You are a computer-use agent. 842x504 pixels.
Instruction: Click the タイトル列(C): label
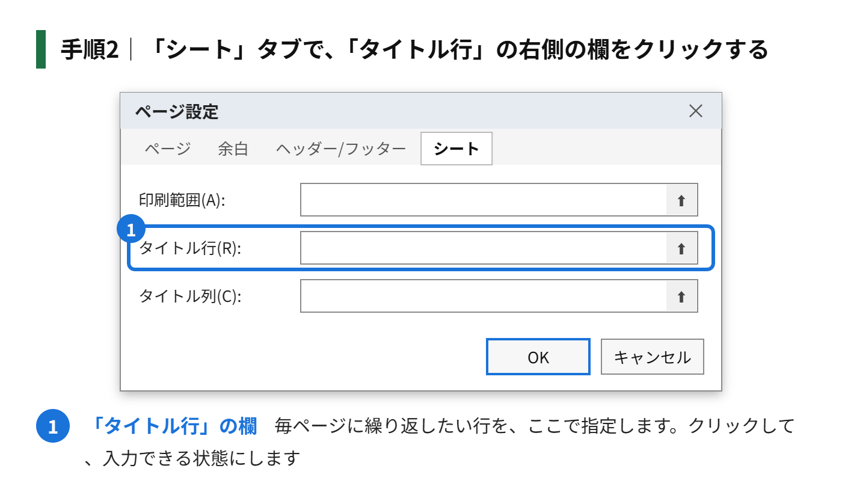click(190, 296)
